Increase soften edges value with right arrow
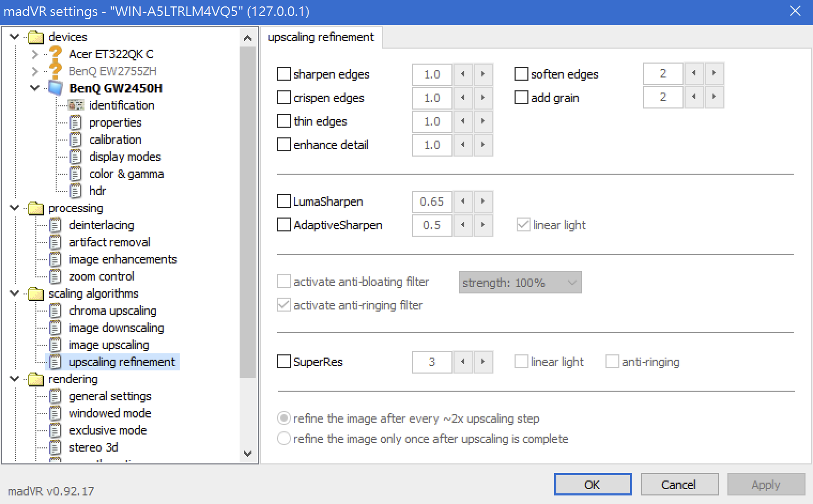This screenshot has height=504, width=813. [714, 73]
